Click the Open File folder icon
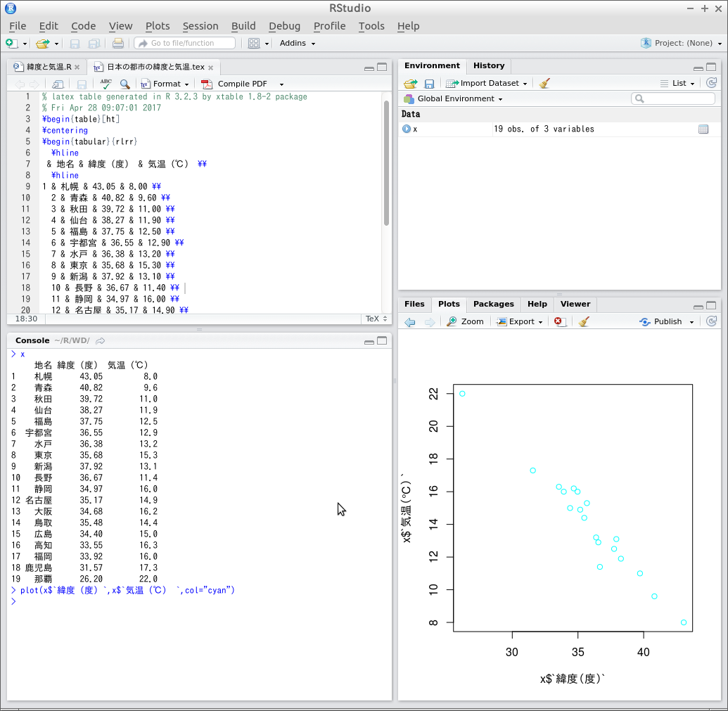 click(x=43, y=43)
